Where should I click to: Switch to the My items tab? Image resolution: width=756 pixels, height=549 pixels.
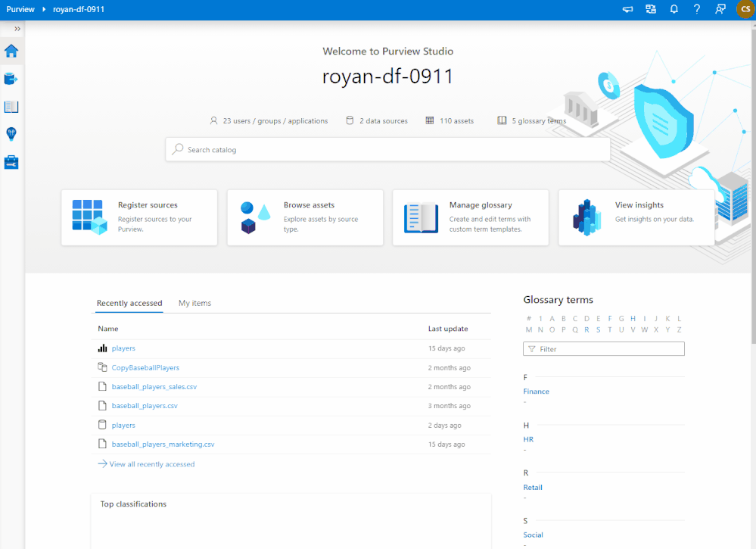194,303
